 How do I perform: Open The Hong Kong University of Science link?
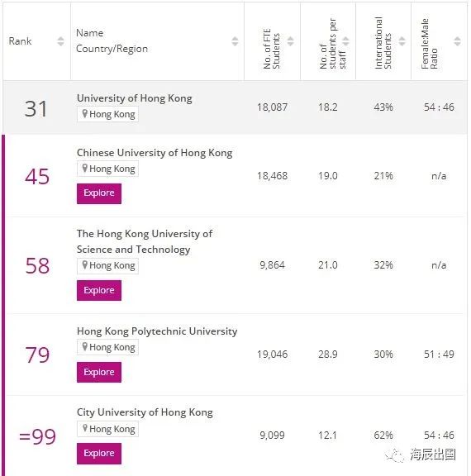click(145, 241)
